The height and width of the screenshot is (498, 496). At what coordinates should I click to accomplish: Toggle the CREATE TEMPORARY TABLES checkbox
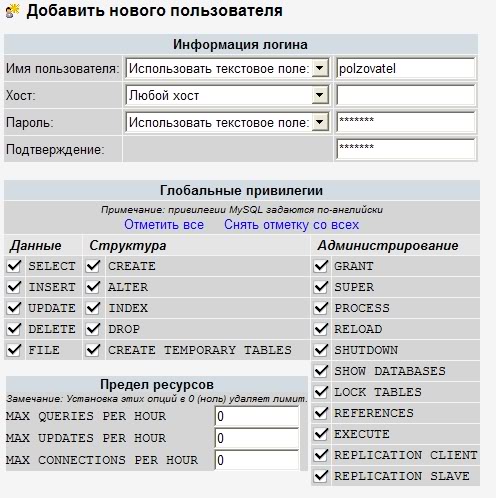[93, 350]
